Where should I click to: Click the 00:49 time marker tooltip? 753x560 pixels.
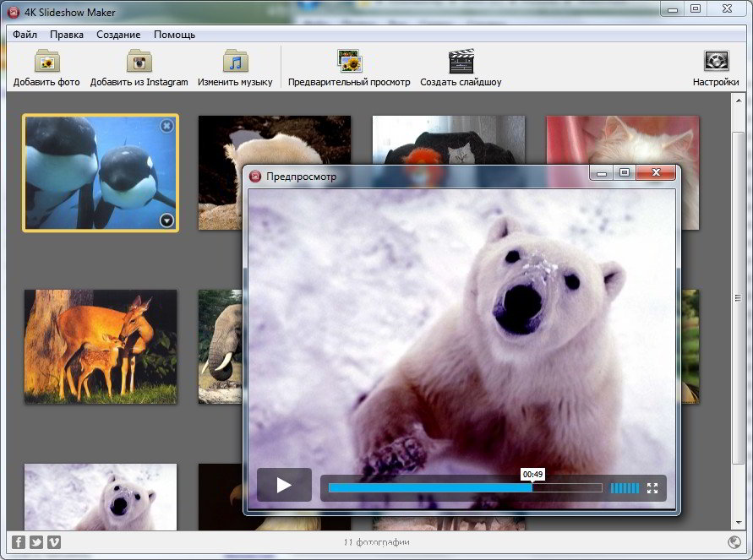tap(532, 475)
